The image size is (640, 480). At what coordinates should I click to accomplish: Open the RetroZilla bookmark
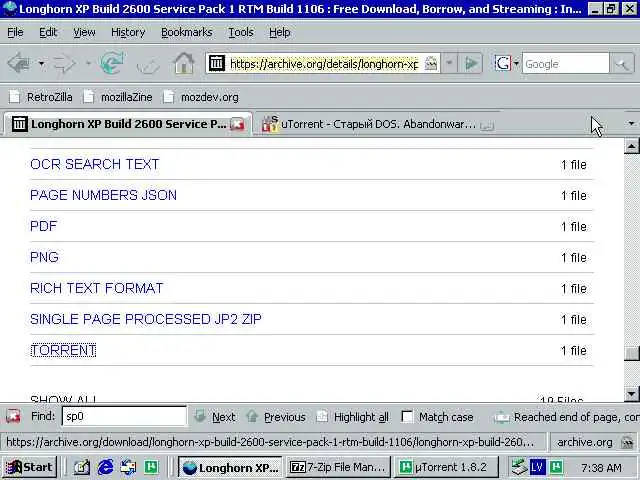[x=41, y=97]
